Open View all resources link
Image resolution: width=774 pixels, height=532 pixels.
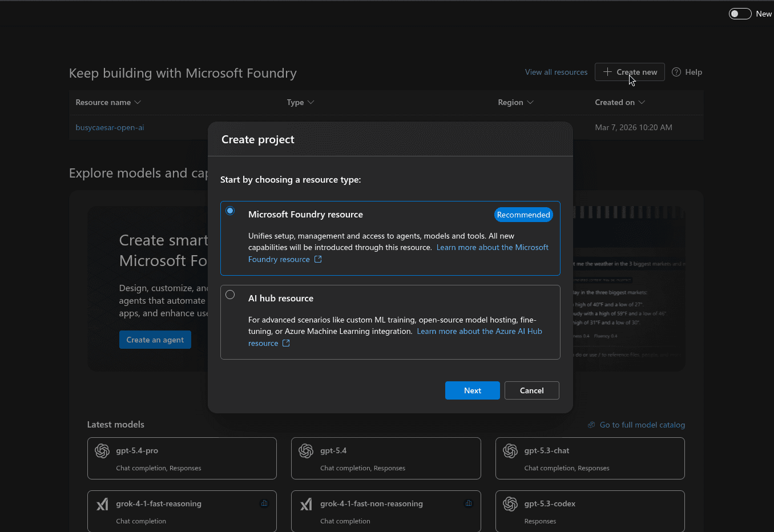tap(556, 72)
